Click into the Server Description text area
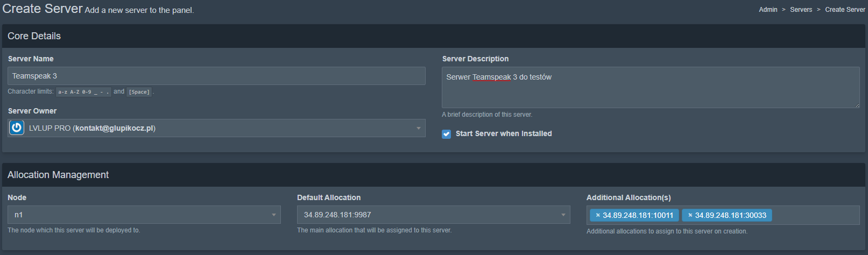Screen dimensions: 868x255 (x=650, y=91)
